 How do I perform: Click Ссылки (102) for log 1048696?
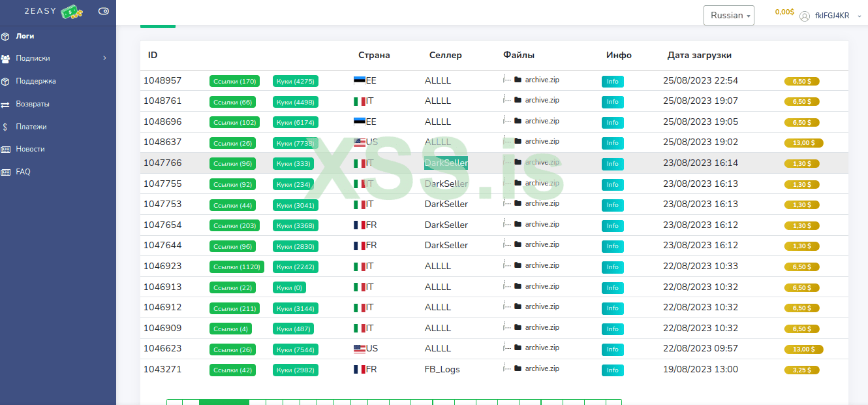click(x=234, y=122)
